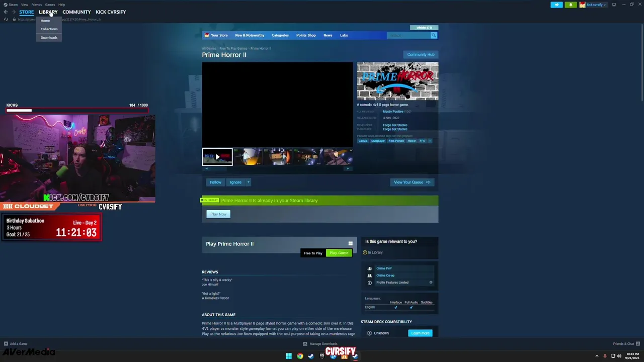Click the All Games breadcrumb

point(209,48)
